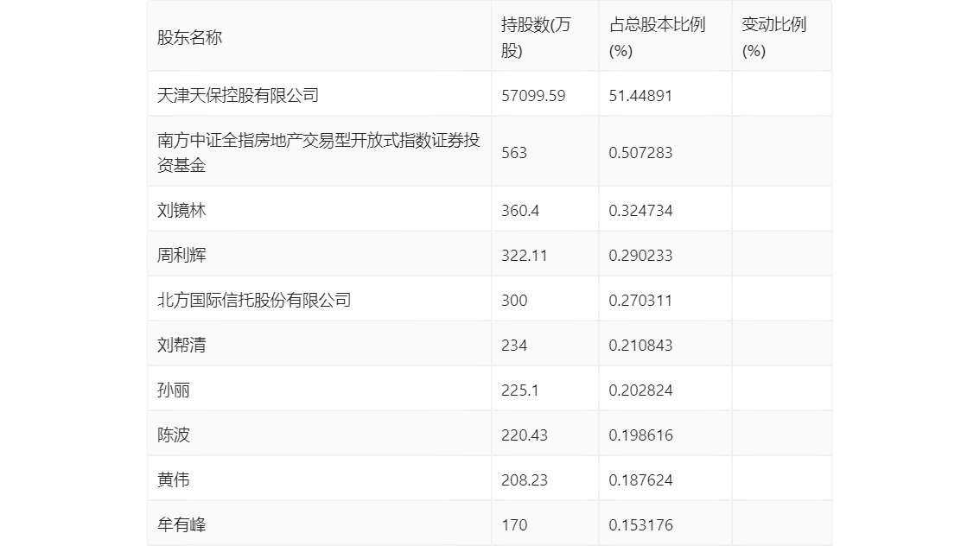The width and height of the screenshot is (980, 546).
Task: Click the holding value 220.43
Action: pos(525,435)
